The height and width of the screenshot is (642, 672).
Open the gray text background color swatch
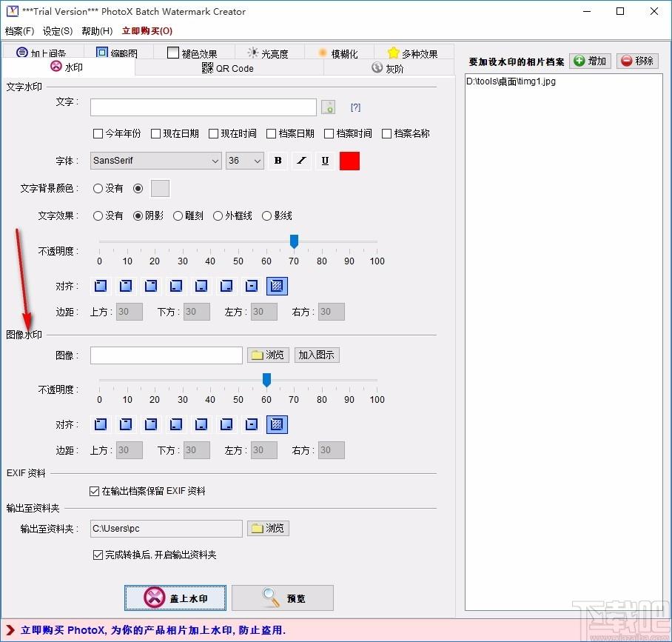160,188
